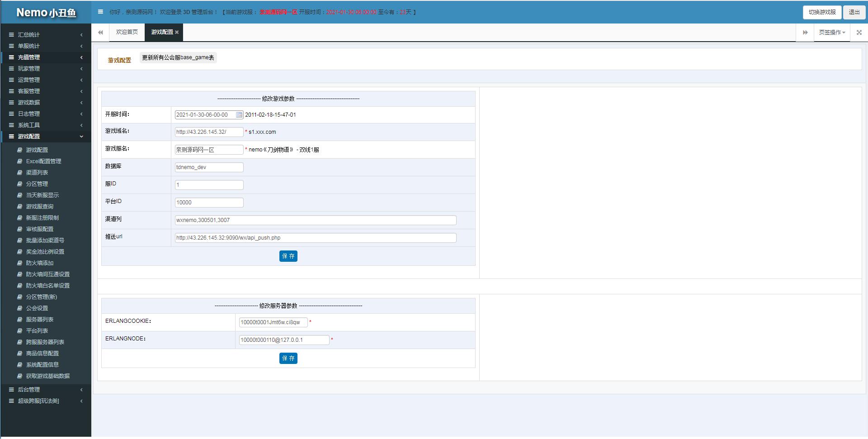
Task: Open 防火墙添加 sidebar item
Action: pos(40,263)
